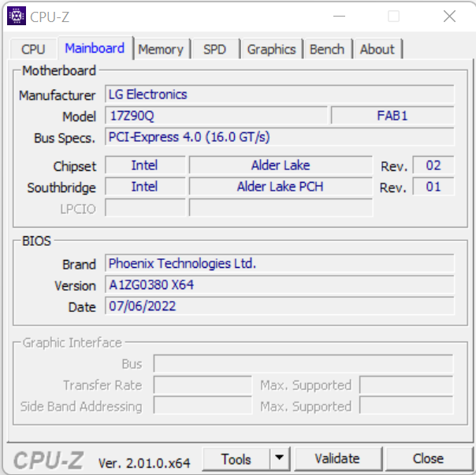This screenshot has height=475, width=476.
Task: Select the Southbridge Rev. 01 value
Action: 433,187
